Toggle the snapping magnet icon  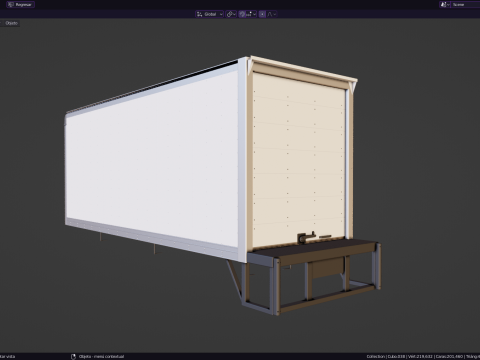[x=242, y=14]
